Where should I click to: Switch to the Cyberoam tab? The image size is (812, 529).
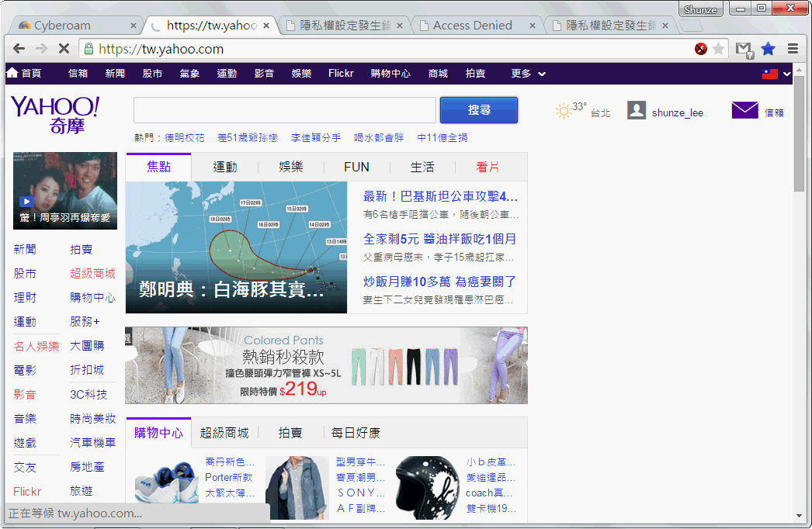[72, 26]
